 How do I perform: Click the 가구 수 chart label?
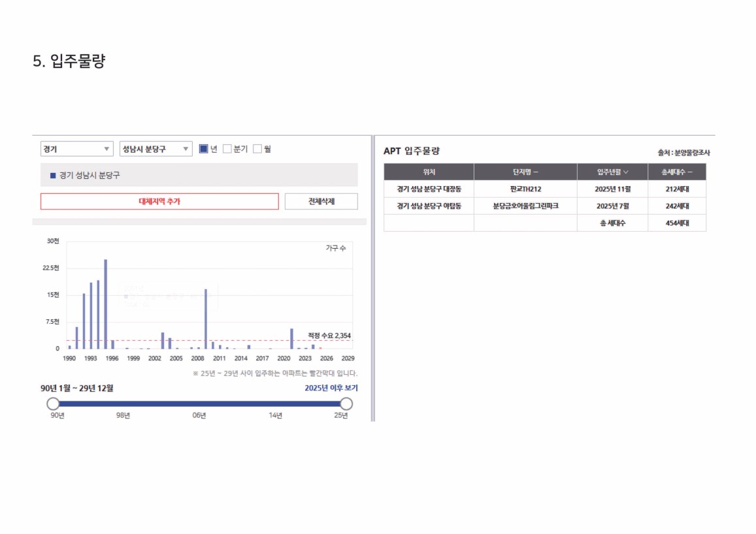(336, 248)
